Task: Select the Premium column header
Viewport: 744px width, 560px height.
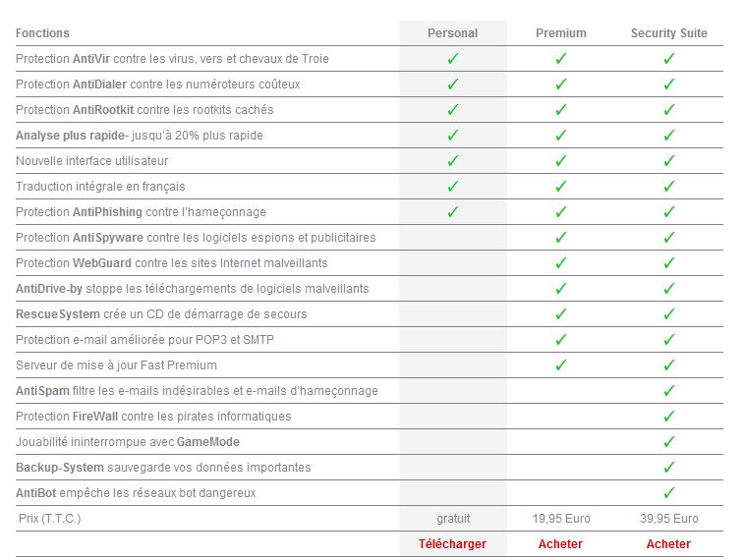Action: click(x=561, y=33)
